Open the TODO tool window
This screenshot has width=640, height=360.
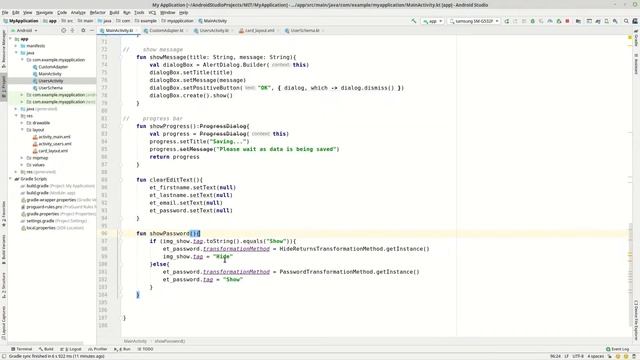pos(145,349)
